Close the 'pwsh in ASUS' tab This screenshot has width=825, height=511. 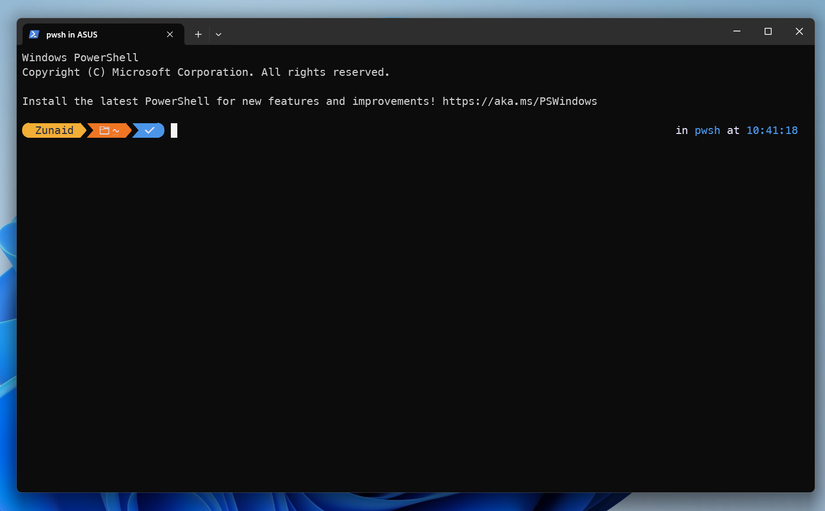click(170, 34)
